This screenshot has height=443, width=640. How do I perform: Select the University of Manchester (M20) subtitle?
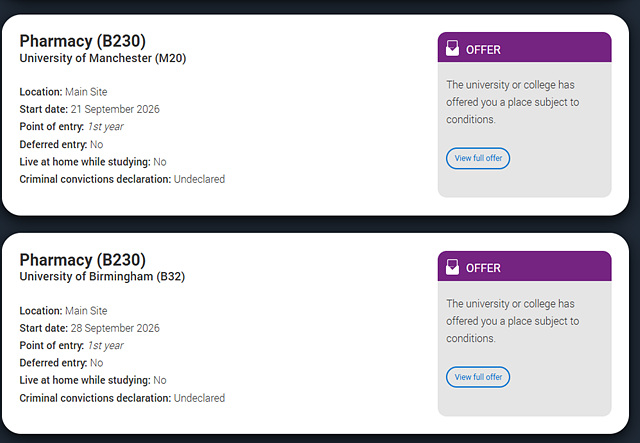[x=103, y=58]
